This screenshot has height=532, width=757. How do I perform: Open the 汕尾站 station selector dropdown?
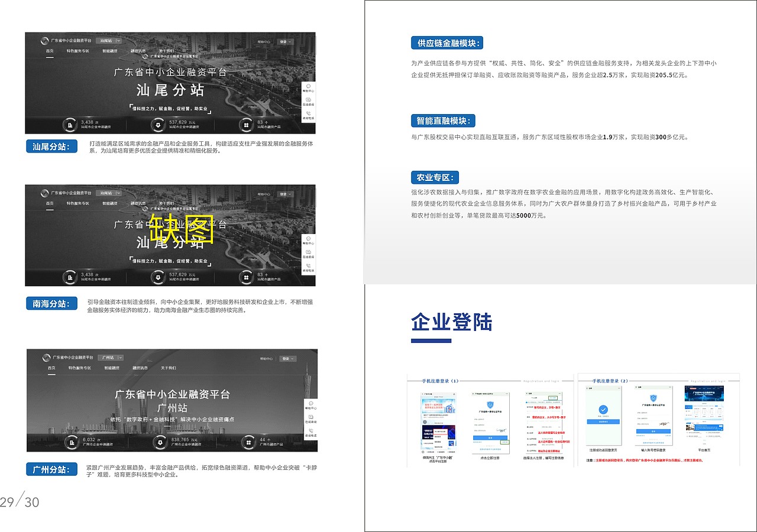click(110, 41)
